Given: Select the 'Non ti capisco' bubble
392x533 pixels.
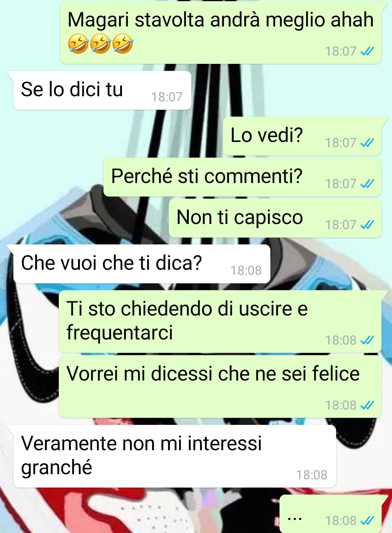Looking at the screenshot, I should (x=275, y=218).
